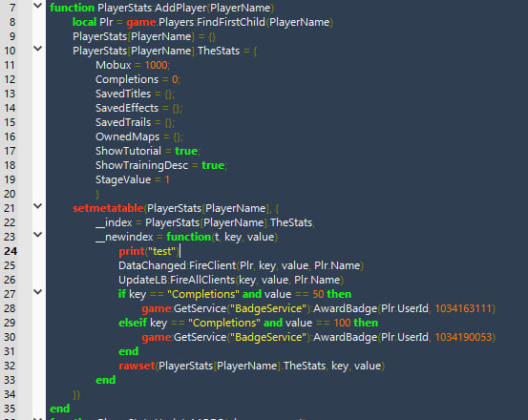Click badge ID 1034163111
528x420 pixels.
(463, 308)
